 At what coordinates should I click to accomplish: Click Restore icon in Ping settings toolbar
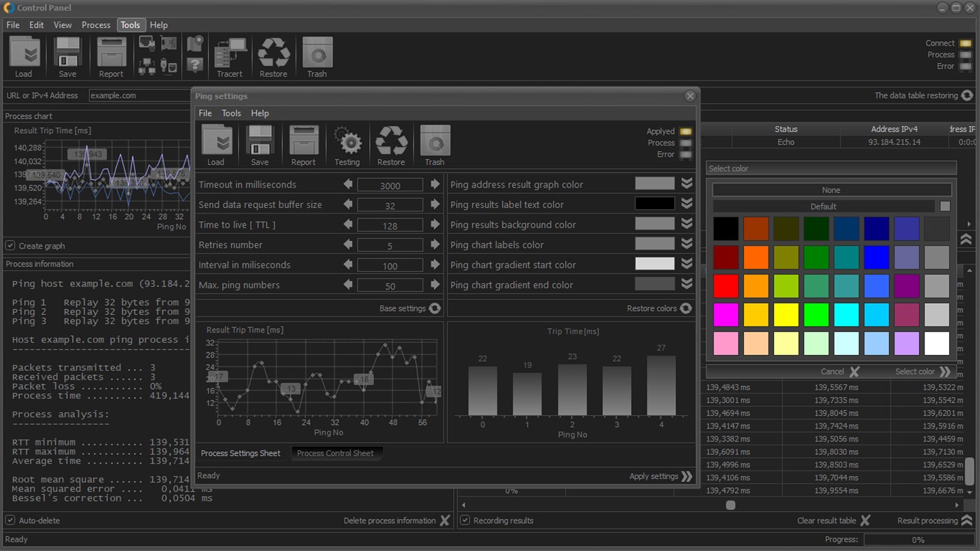(391, 141)
